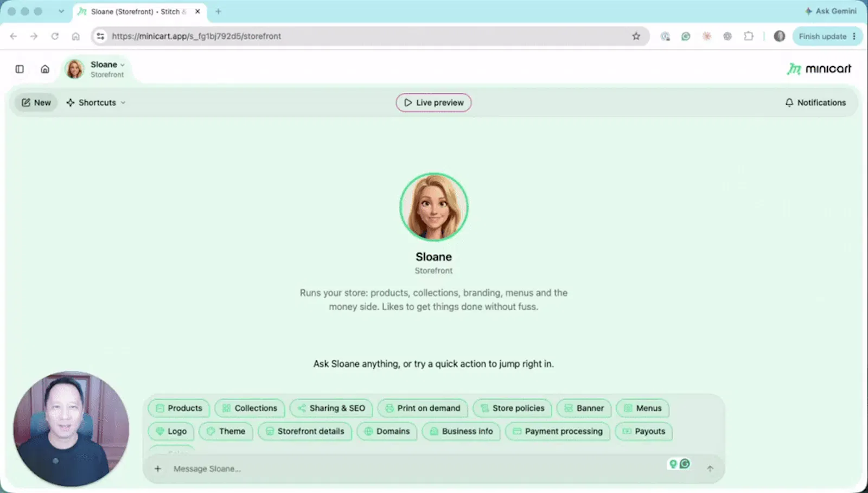
Task: Click the minicart logo
Action: click(819, 69)
